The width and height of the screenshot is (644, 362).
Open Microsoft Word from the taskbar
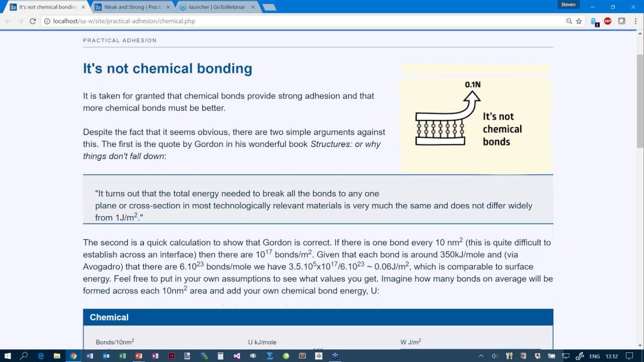coord(90,356)
